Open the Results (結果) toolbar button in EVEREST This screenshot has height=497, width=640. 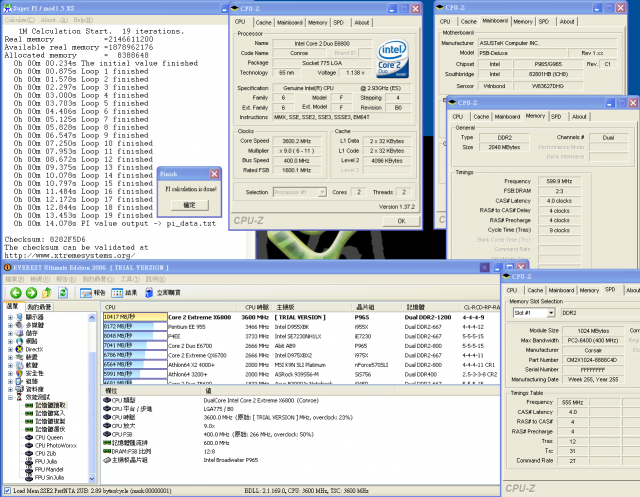[124, 293]
